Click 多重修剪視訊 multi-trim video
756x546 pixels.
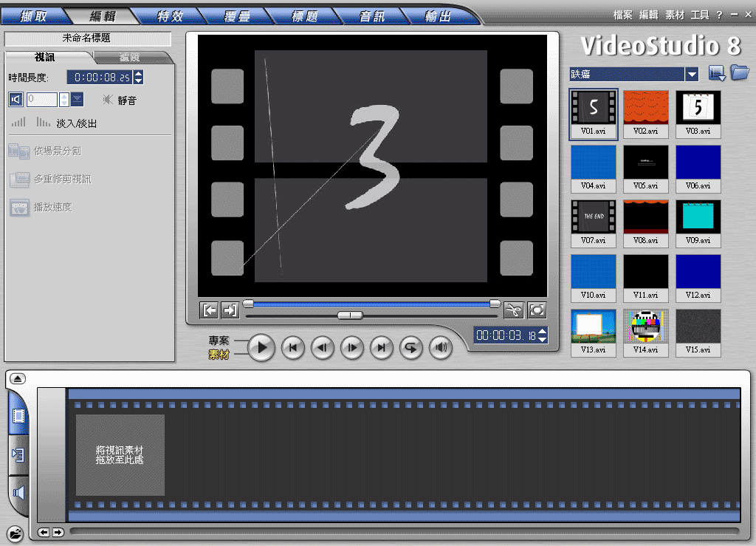point(50,180)
